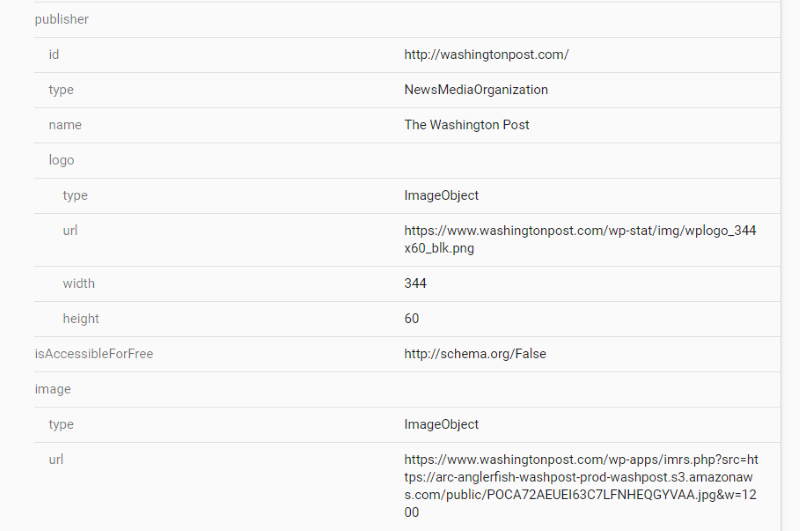The width and height of the screenshot is (800, 531).
Task: Click the NewsMediaOrganization value
Action: tap(476, 90)
